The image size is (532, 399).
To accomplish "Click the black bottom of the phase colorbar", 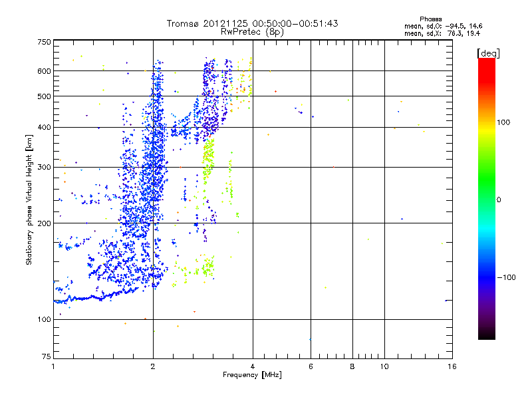I will pyautogui.click(x=487, y=334).
